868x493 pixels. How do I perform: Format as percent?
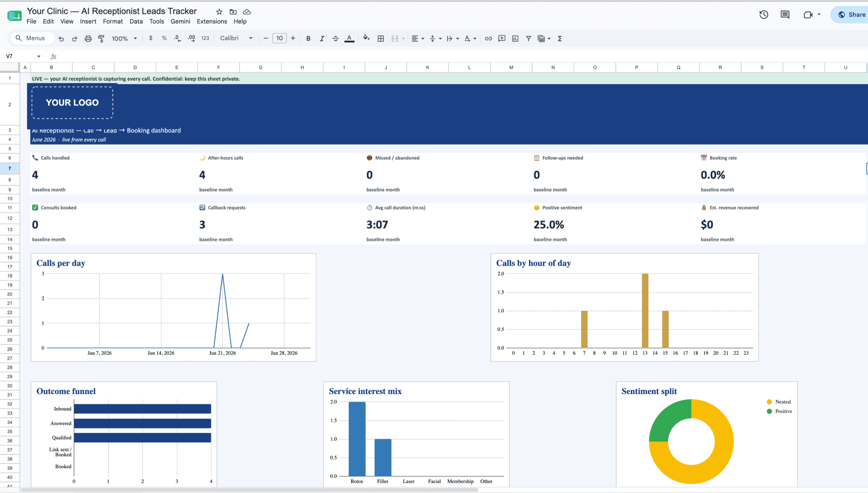(x=164, y=38)
